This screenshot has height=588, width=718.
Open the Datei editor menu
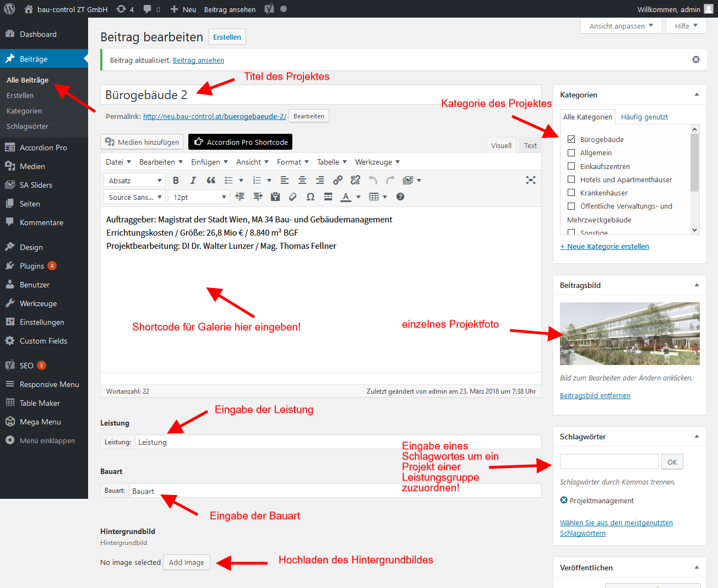coord(118,162)
